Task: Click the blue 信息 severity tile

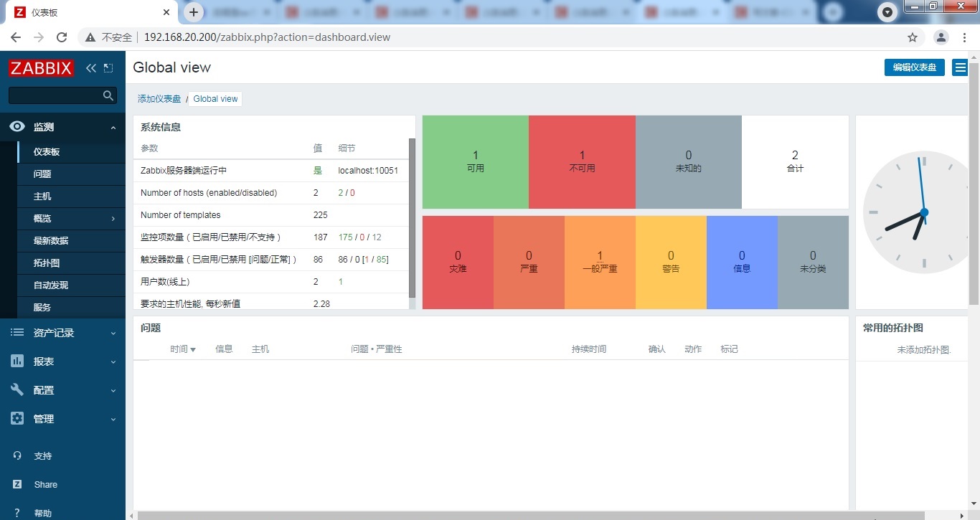Action: tap(742, 263)
